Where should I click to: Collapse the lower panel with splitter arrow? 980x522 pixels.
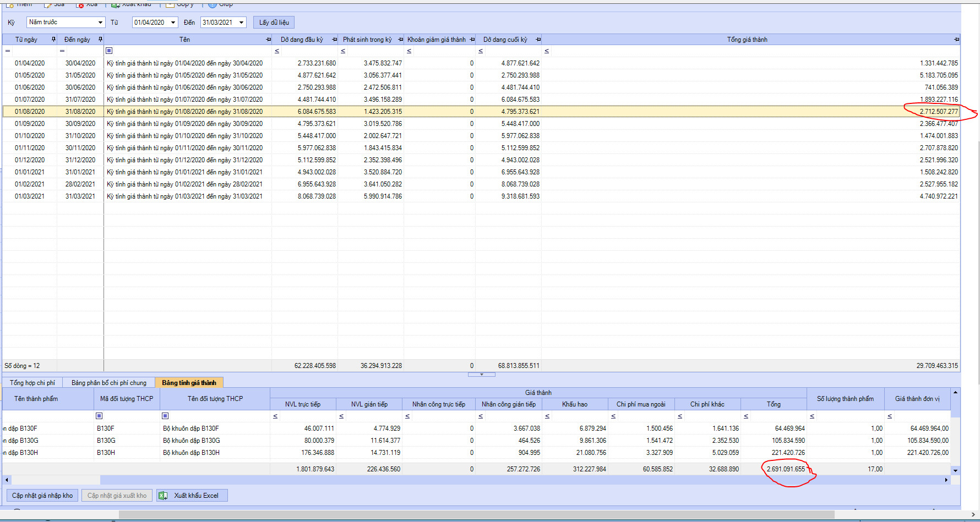(482, 374)
